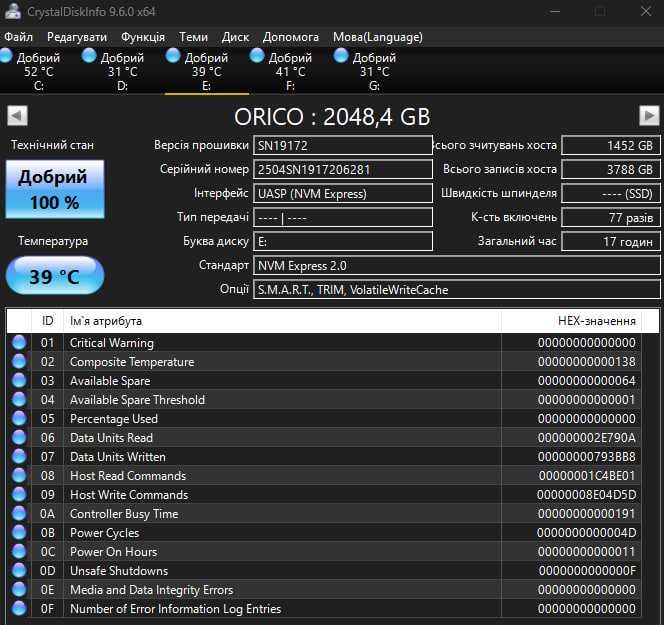Select drive C: at 52 °C
664x625 pixels.
[x=38, y=71]
